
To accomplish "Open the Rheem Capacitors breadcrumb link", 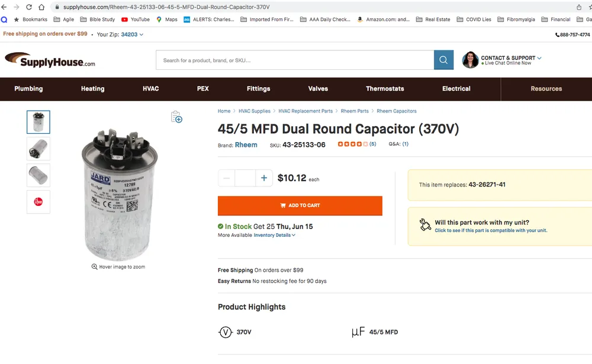I will tap(397, 111).
